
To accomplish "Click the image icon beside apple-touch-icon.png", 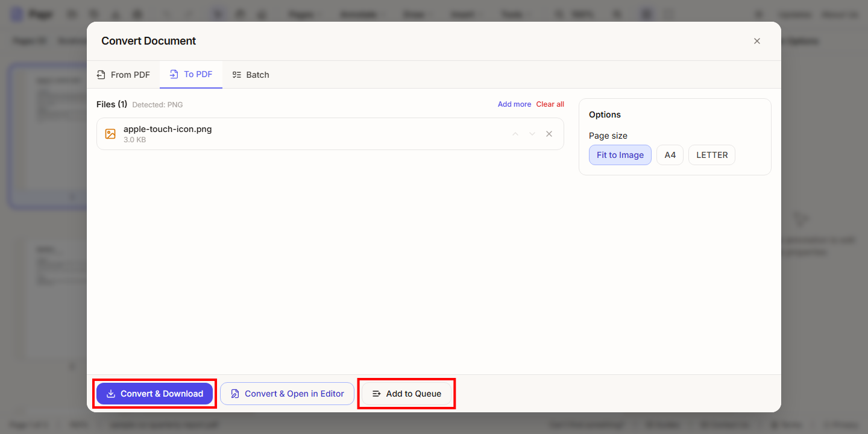I will pyautogui.click(x=110, y=134).
